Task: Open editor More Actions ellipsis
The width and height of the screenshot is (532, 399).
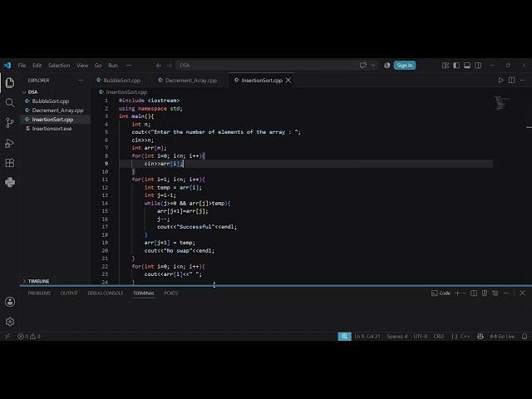Action: coord(523,80)
